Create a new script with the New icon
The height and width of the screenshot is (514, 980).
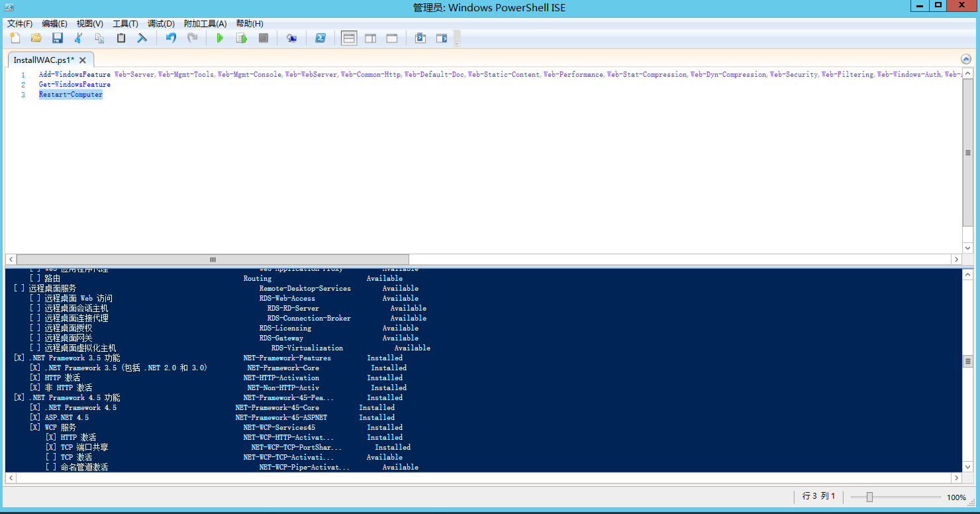[x=15, y=38]
